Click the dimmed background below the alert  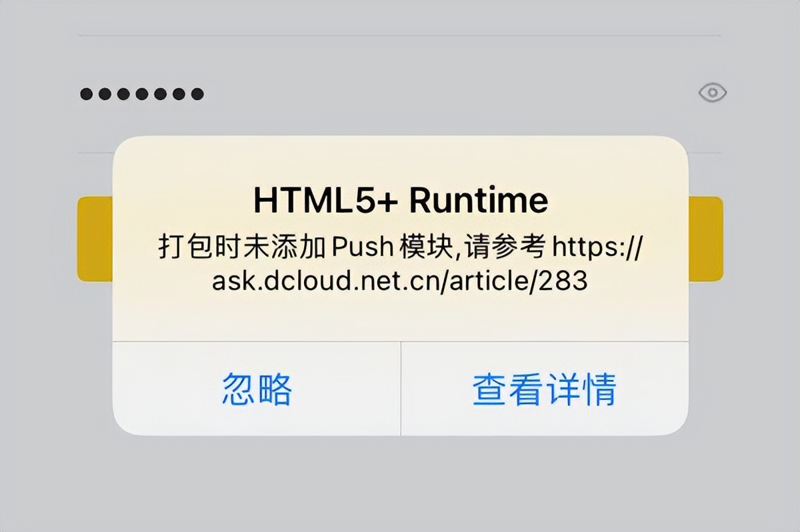[400, 485]
